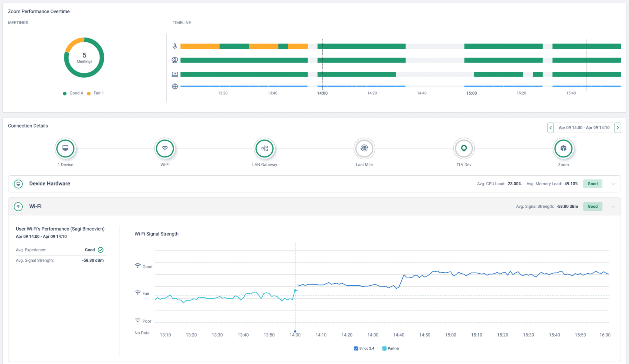Viewport: 629px width, 364px height.
Task: Click the No Data axis label
Action: point(142,333)
